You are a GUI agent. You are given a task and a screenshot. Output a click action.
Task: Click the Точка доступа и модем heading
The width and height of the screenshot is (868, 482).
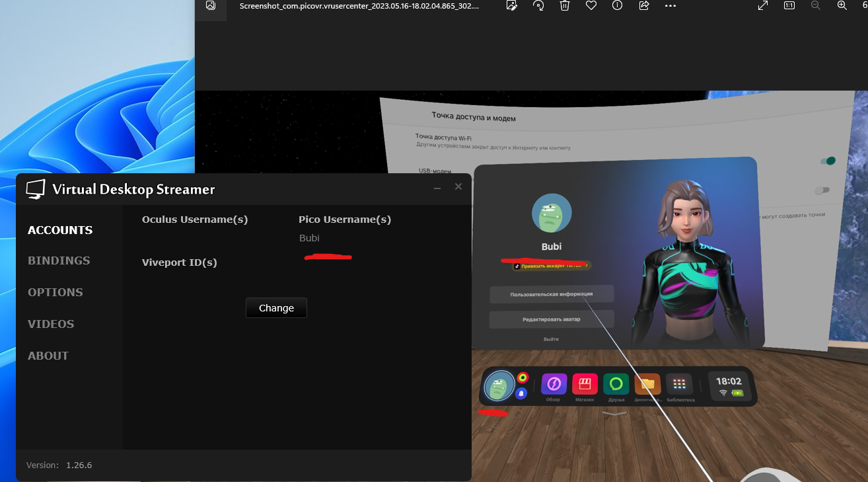click(474, 118)
